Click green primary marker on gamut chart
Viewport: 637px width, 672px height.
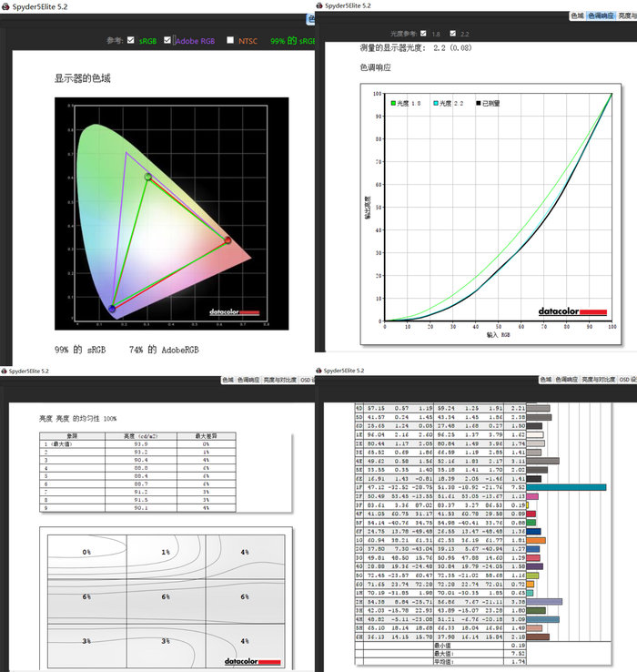click(x=147, y=176)
